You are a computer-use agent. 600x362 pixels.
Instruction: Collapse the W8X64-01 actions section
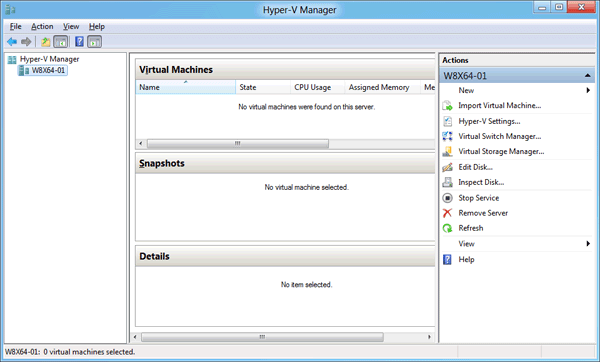click(588, 76)
